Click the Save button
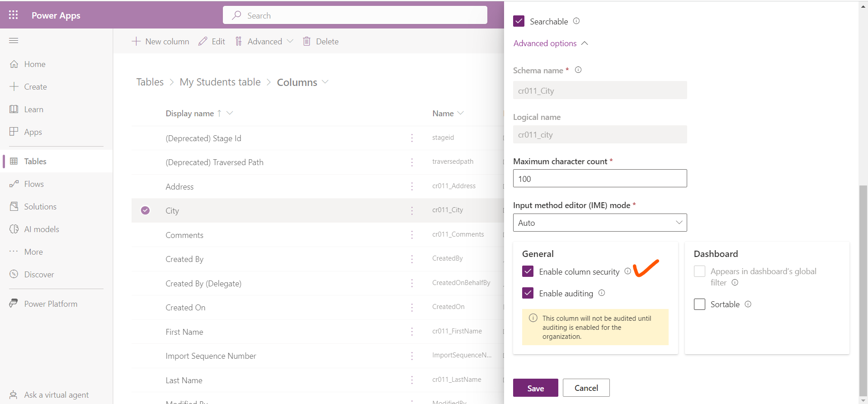 535,388
